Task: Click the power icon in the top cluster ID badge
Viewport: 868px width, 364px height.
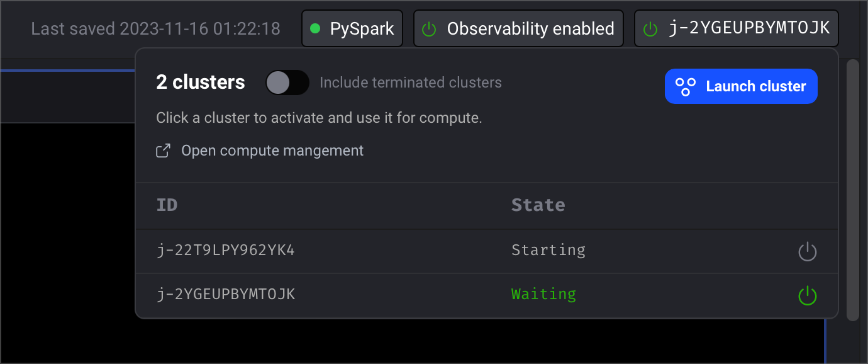Action: coord(650,29)
